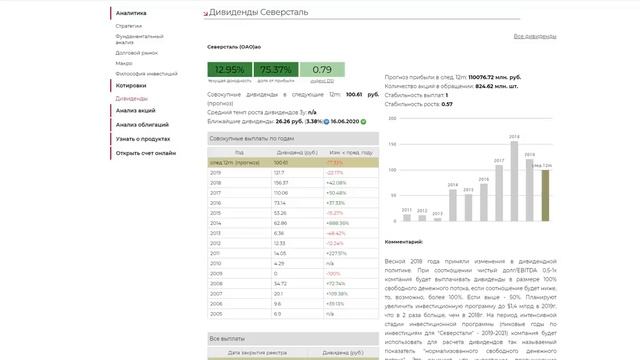
Task: Click the underlined link under 0.79
Action: pyautogui.click(x=322, y=81)
